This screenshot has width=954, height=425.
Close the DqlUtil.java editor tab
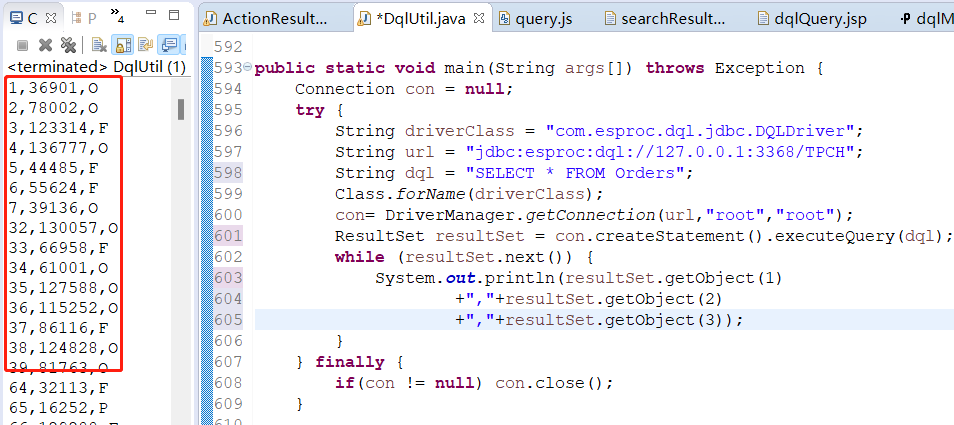coord(478,18)
